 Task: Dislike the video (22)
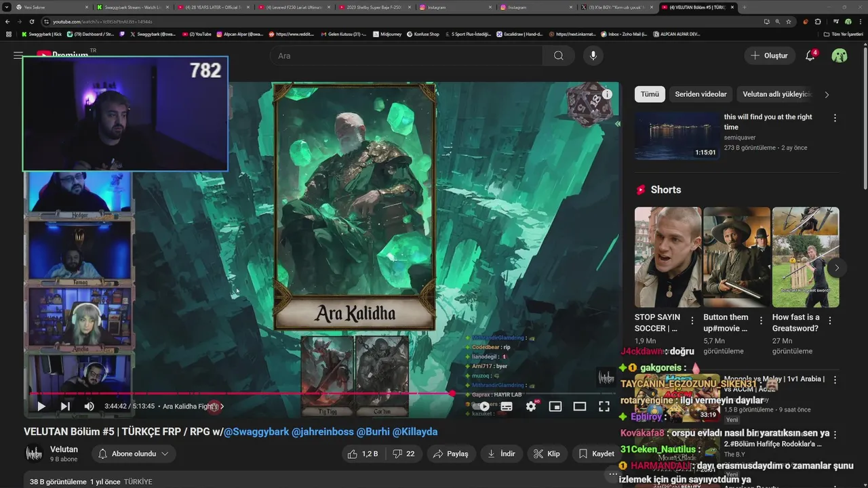click(404, 453)
